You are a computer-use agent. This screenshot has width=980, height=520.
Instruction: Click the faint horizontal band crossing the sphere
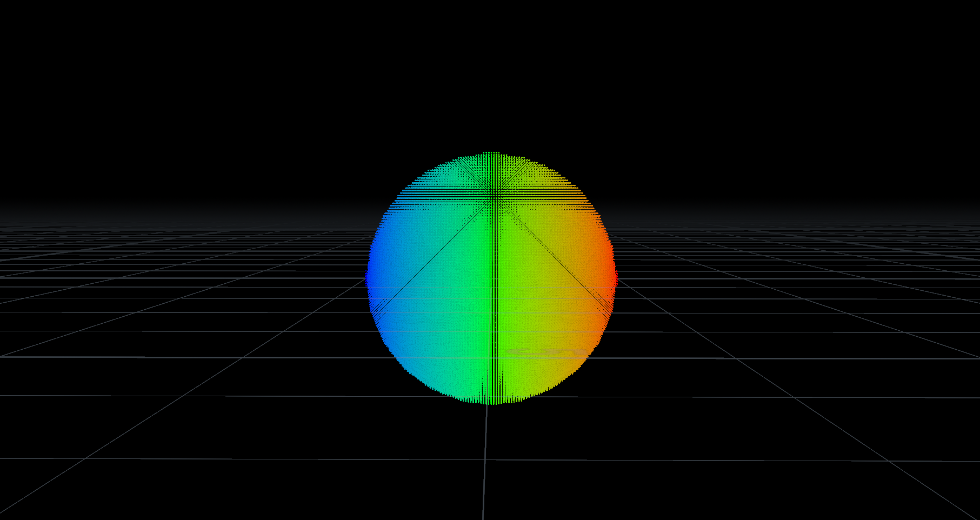pos(541,352)
